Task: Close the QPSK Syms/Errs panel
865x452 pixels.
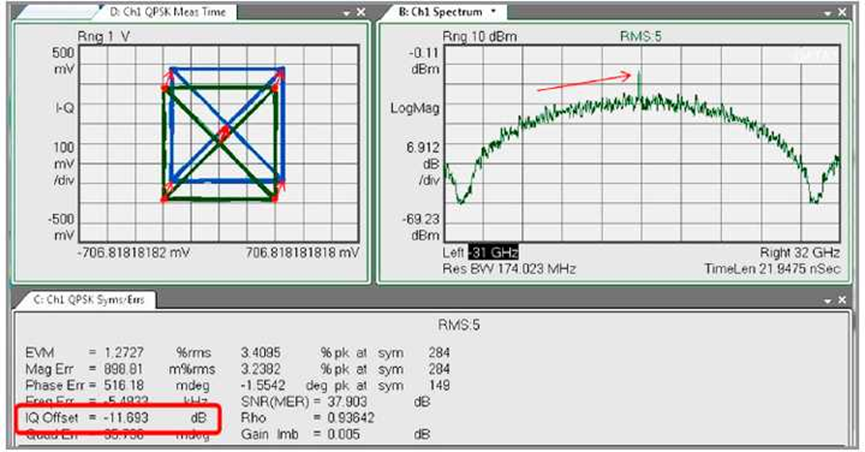Action: click(843, 301)
